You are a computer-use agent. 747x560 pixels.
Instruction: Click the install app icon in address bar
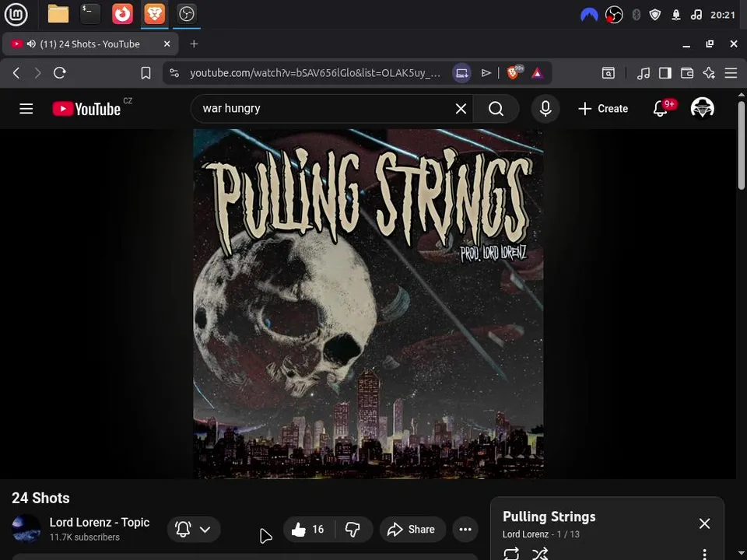coord(461,73)
